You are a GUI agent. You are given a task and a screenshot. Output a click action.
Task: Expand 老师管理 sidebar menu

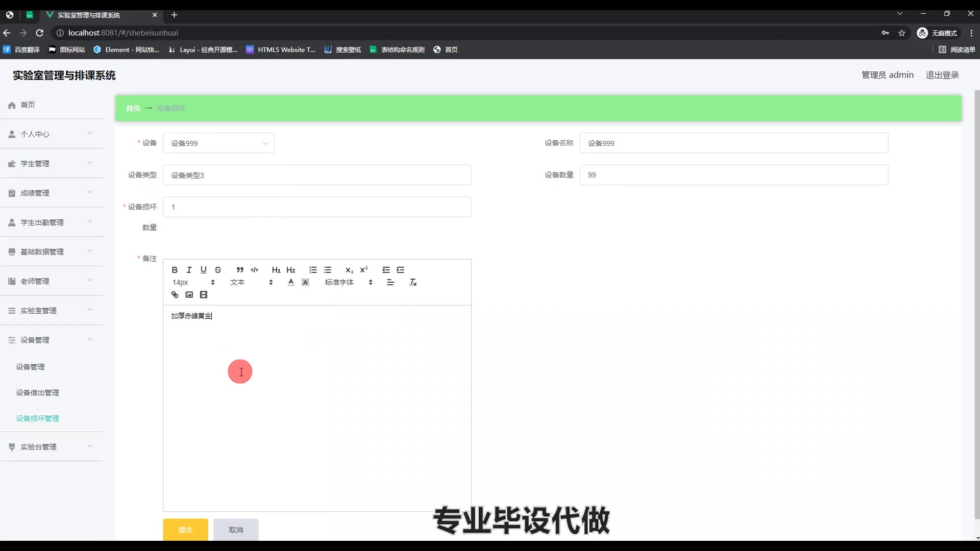(x=52, y=281)
